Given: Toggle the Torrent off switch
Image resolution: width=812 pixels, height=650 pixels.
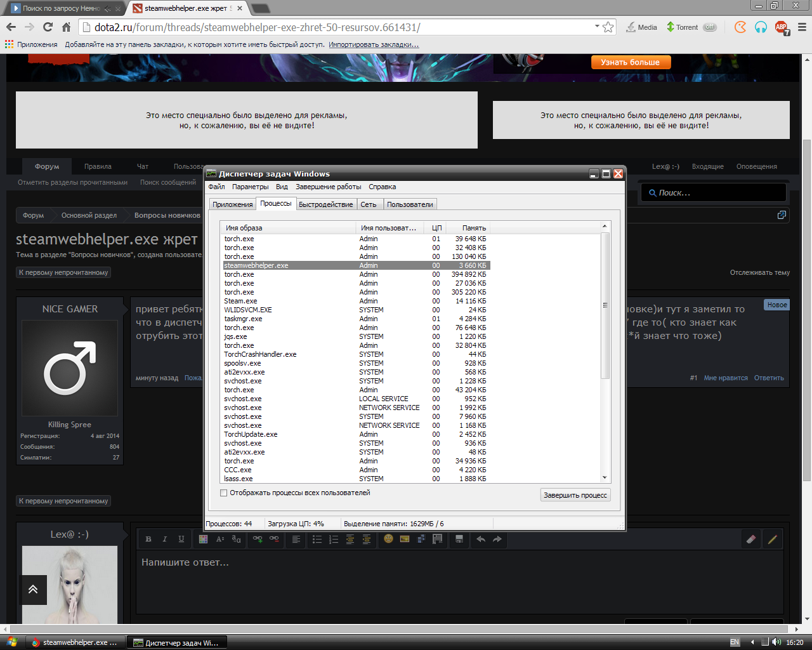Looking at the screenshot, I should click(710, 27).
